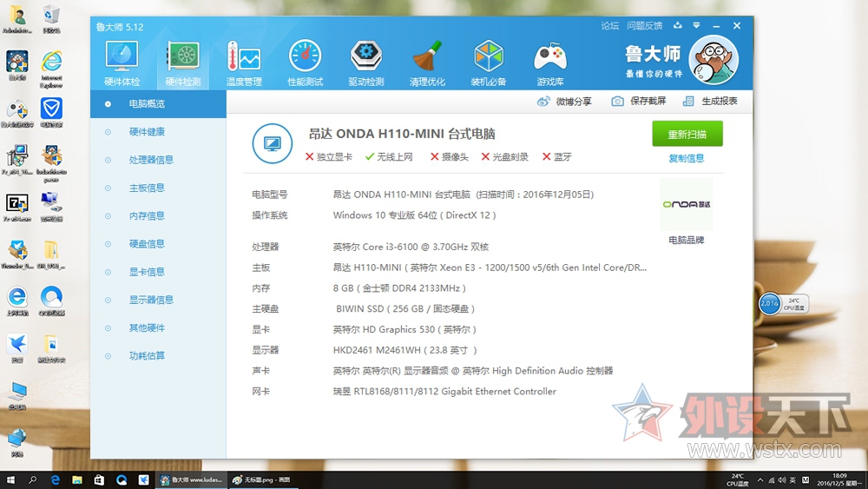Click the HKD2461 M2461WH monitor line
Image resolution: width=868 pixels, height=489 pixels.
pos(404,350)
